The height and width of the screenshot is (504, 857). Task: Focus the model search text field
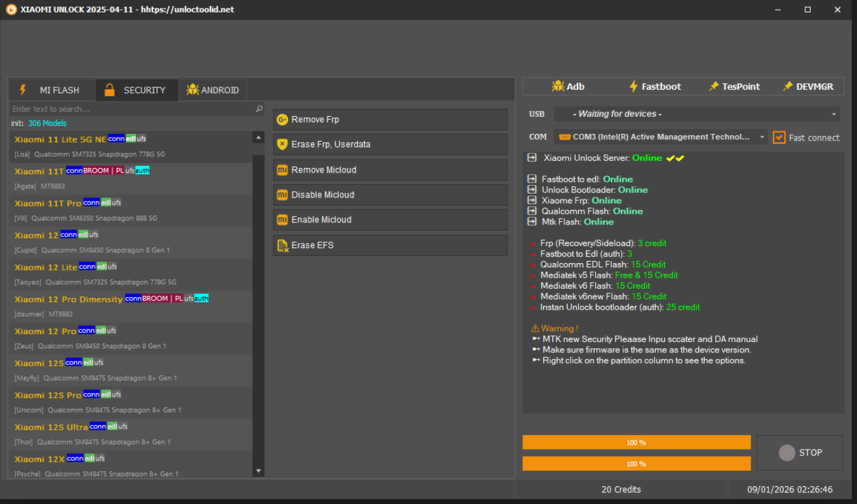(x=132, y=109)
